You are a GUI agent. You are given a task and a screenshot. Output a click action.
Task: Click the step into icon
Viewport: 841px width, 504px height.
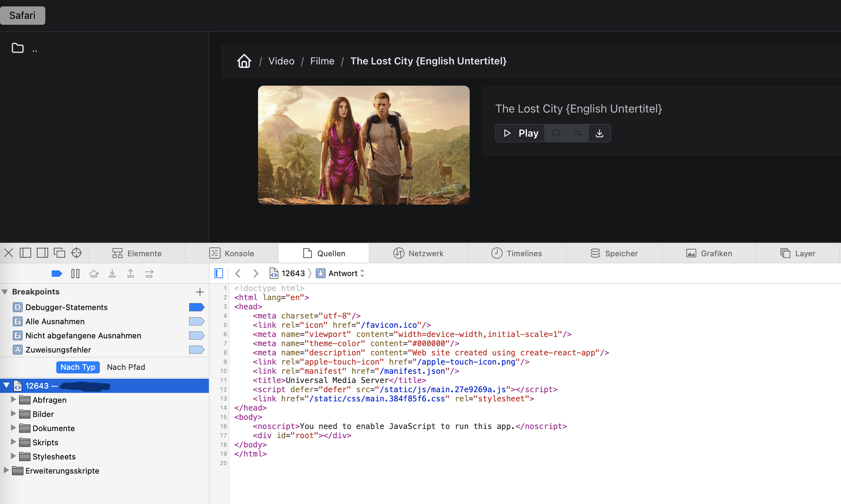[x=112, y=274]
